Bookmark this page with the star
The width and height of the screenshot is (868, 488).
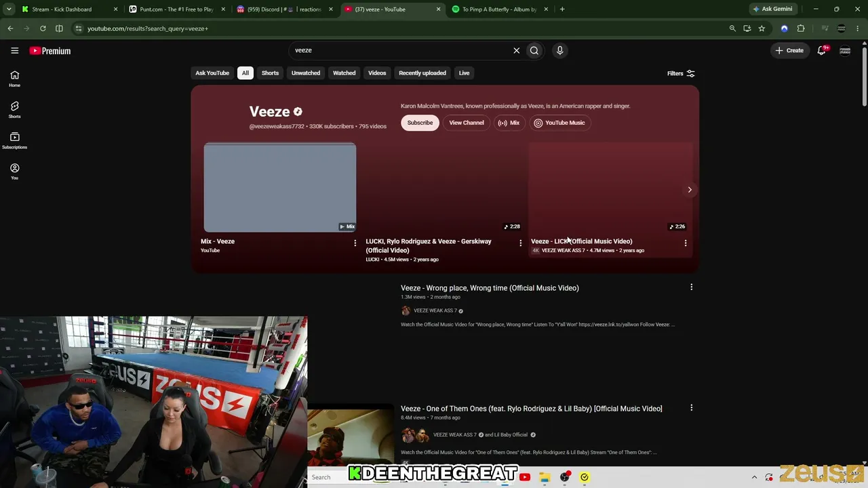click(762, 28)
